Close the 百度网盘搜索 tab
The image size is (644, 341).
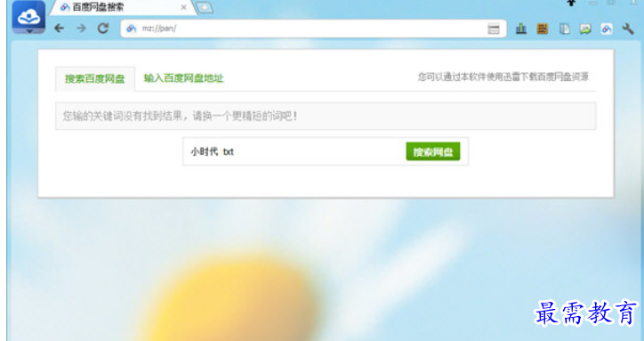(x=183, y=7)
